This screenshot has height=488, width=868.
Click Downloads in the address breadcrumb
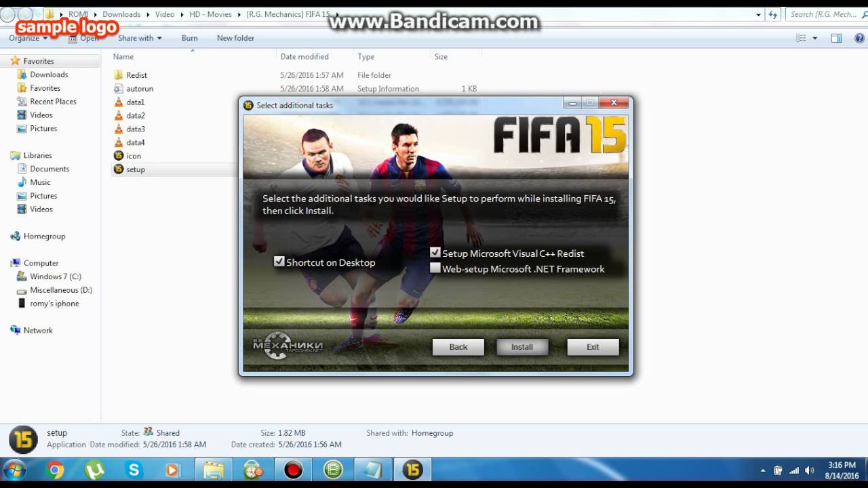(121, 14)
